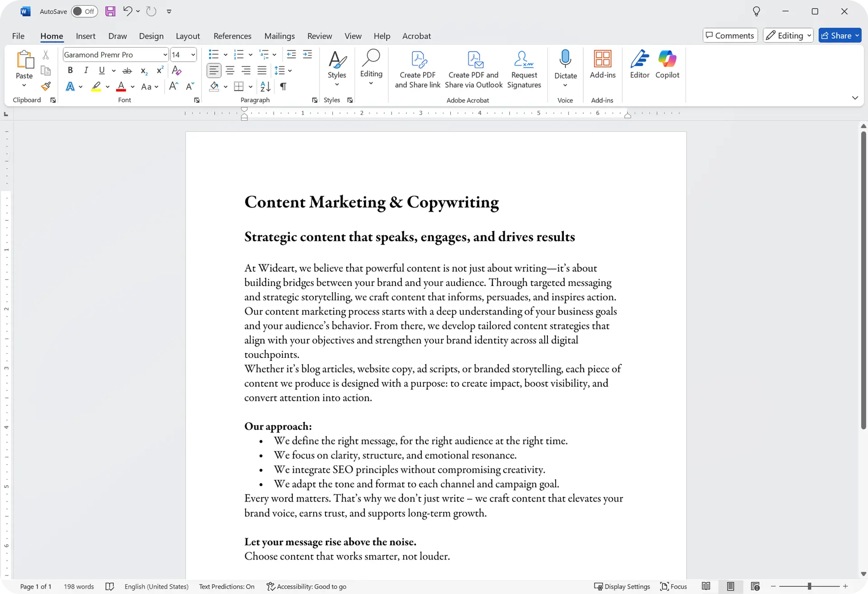Apply subscript formatting

144,71
